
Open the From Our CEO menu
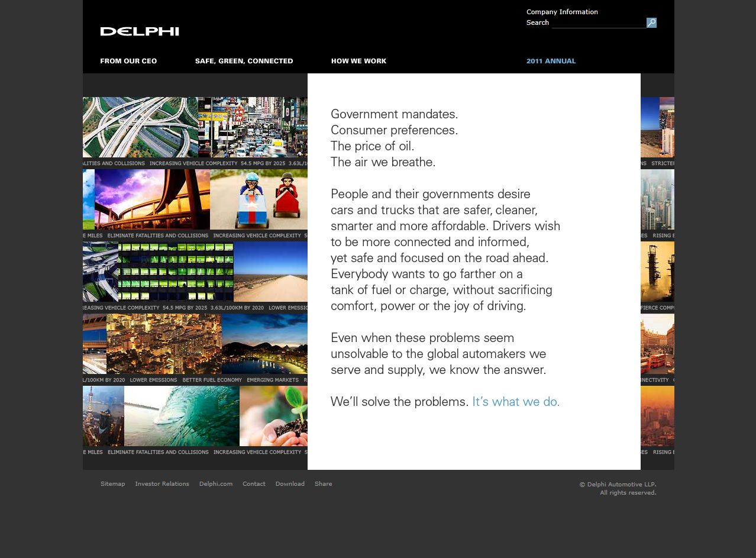point(128,61)
